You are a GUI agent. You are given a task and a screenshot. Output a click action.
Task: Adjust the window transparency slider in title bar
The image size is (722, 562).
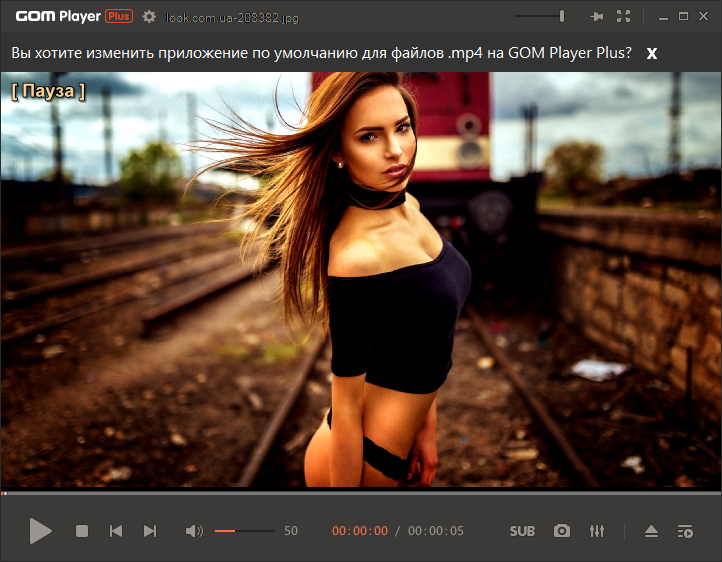tap(540, 16)
